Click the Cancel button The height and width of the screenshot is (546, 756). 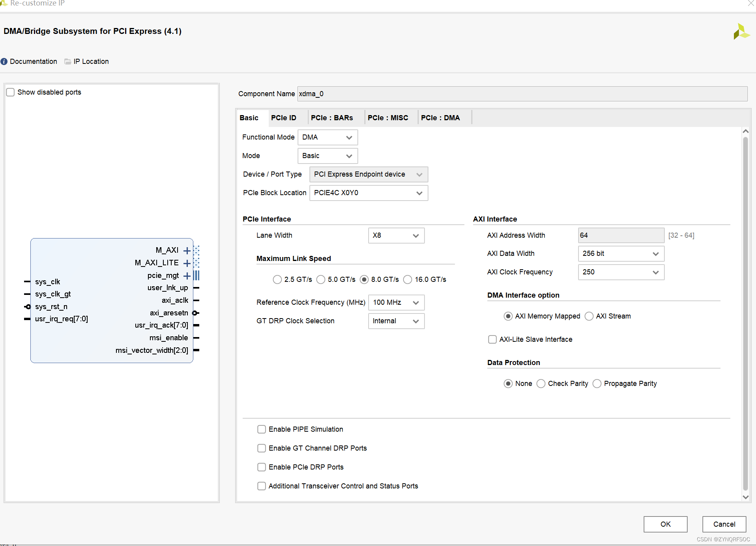pyautogui.click(x=724, y=524)
